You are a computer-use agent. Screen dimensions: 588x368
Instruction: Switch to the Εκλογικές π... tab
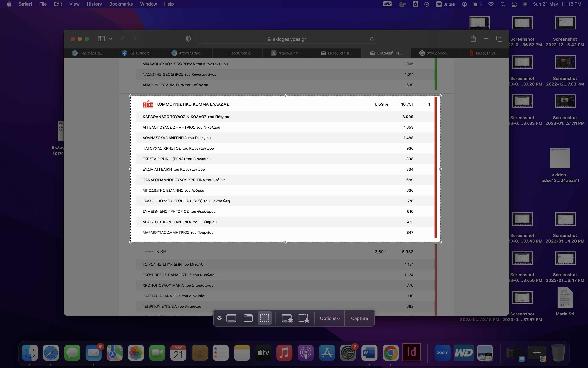[x=337, y=53]
